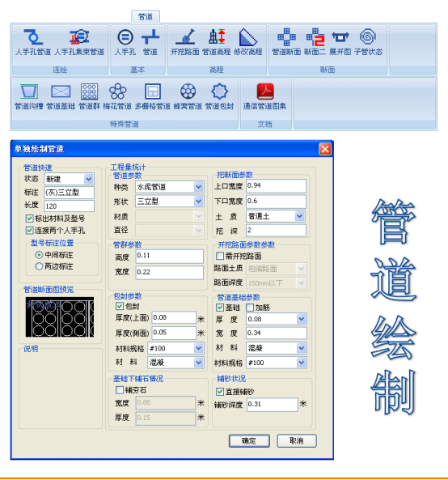Image resolution: width=448 pixels, height=480 pixels.
Task: Enable the 需开挖路面 checkbox
Action: point(220,256)
